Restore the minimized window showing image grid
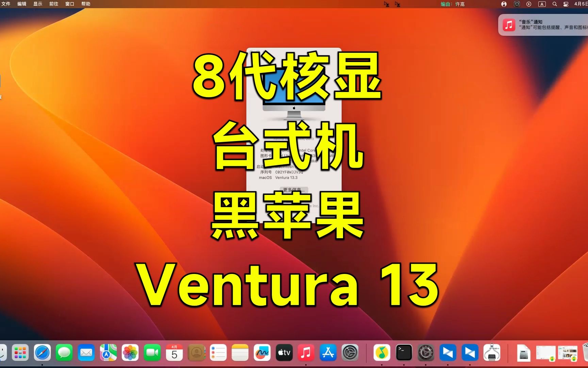This screenshot has width=588, height=368. click(x=568, y=353)
